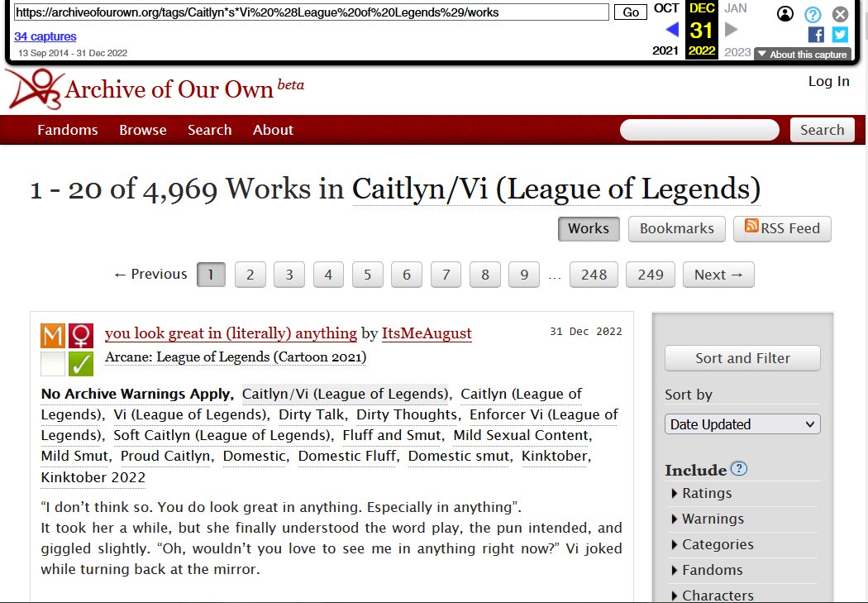Click the Wayback URL input field

tap(311, 12)
